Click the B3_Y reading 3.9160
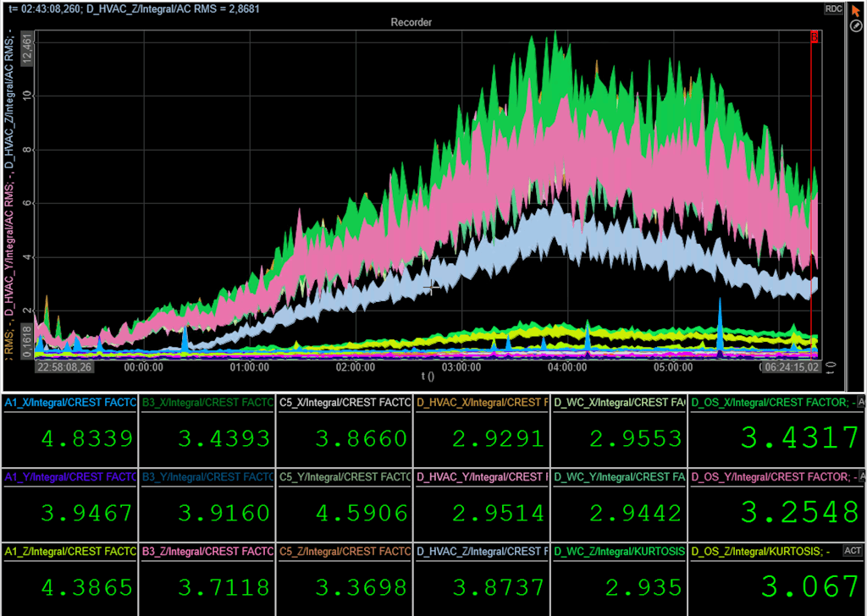This screenshot has height=616, width=867. coord(224,514)
